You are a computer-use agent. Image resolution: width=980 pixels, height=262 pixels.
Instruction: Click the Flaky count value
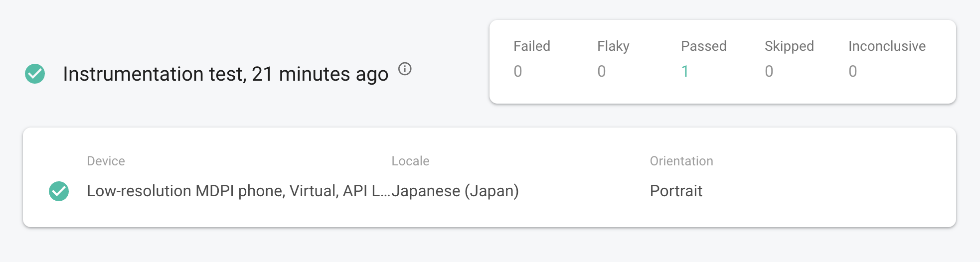click(x=602, y=72)
